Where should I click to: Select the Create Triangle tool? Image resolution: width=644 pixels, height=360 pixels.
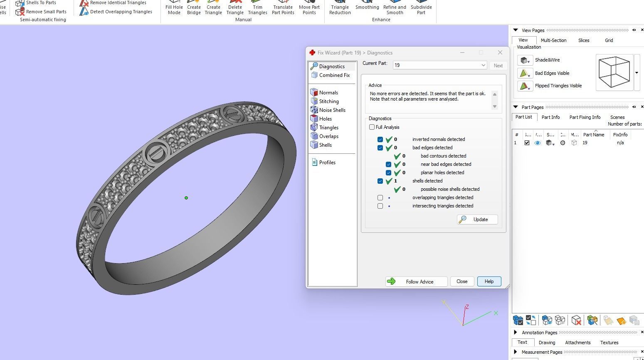click(x=213, y=7)
